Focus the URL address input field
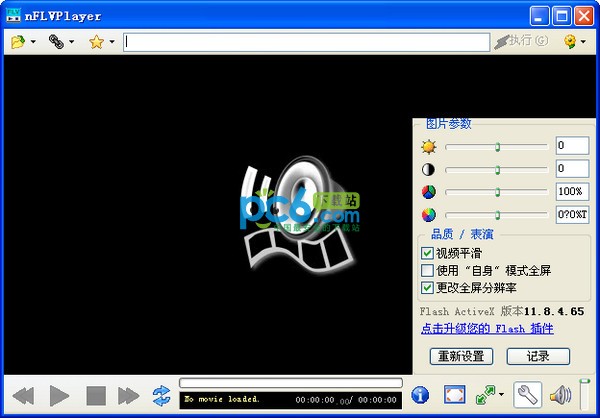Image resolution: width=600 pixels, height=418 pixels. (x=307, y=42)
